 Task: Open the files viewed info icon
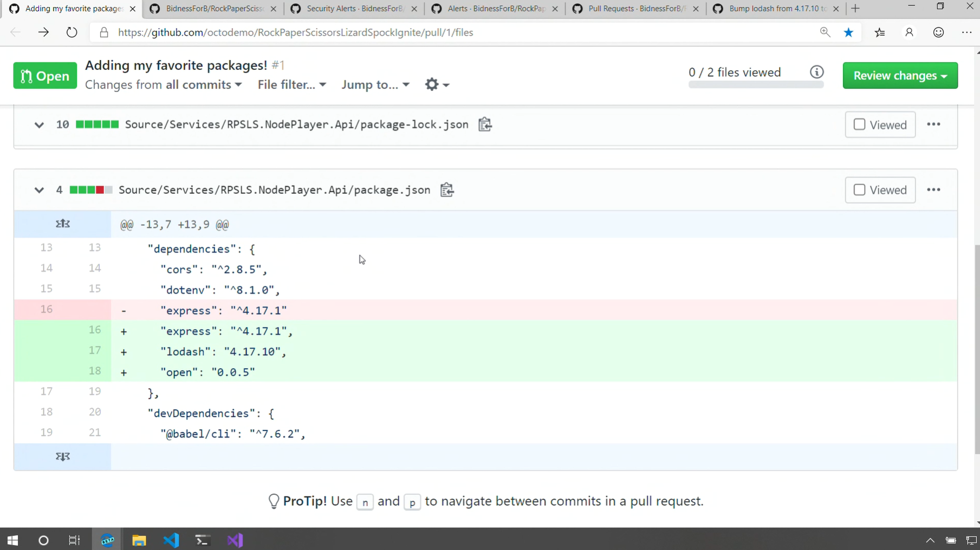(x=816, y=72)
